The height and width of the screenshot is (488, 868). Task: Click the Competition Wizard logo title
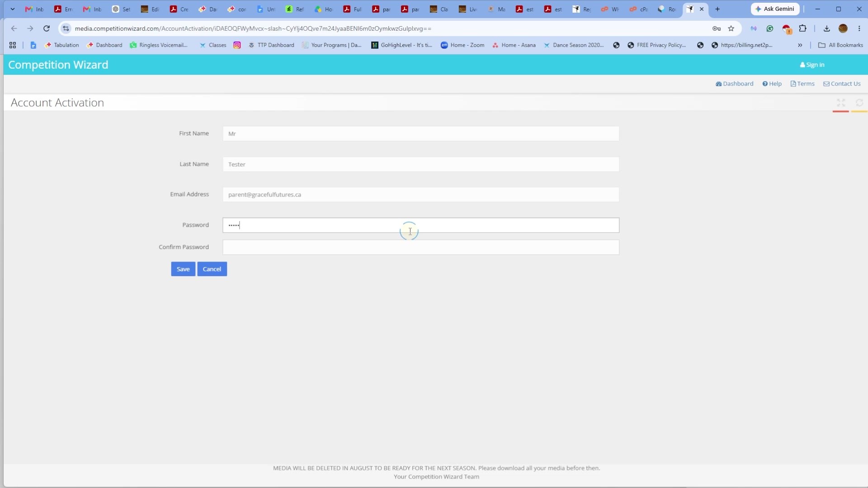(58, 65)
